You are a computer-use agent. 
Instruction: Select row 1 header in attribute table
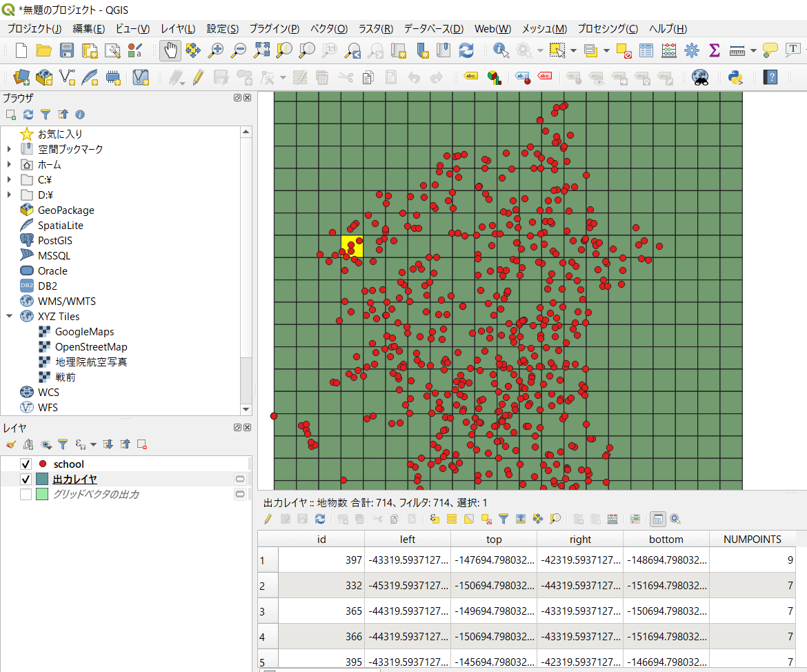coord(268,560)
